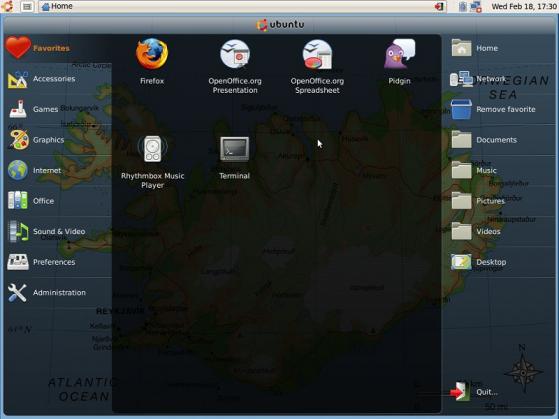Open the Music folder
559x419 pixels.
474,170
